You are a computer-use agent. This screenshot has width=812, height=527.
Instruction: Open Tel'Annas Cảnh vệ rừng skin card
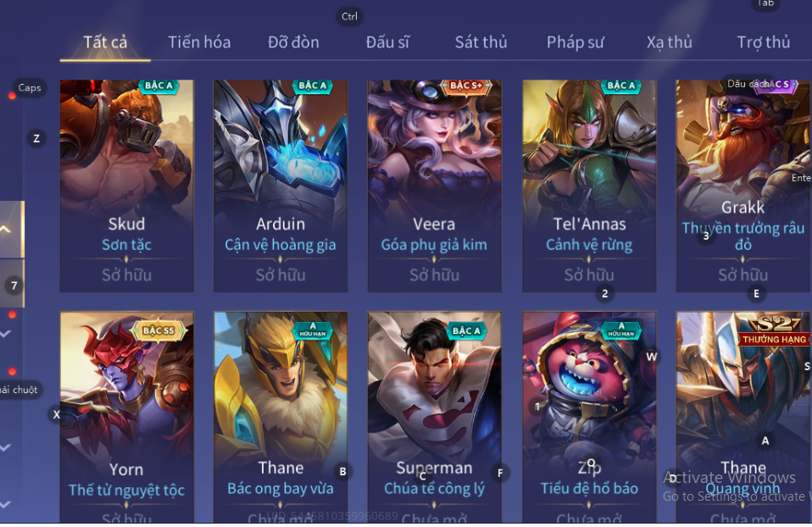click(x=589, y=186)
